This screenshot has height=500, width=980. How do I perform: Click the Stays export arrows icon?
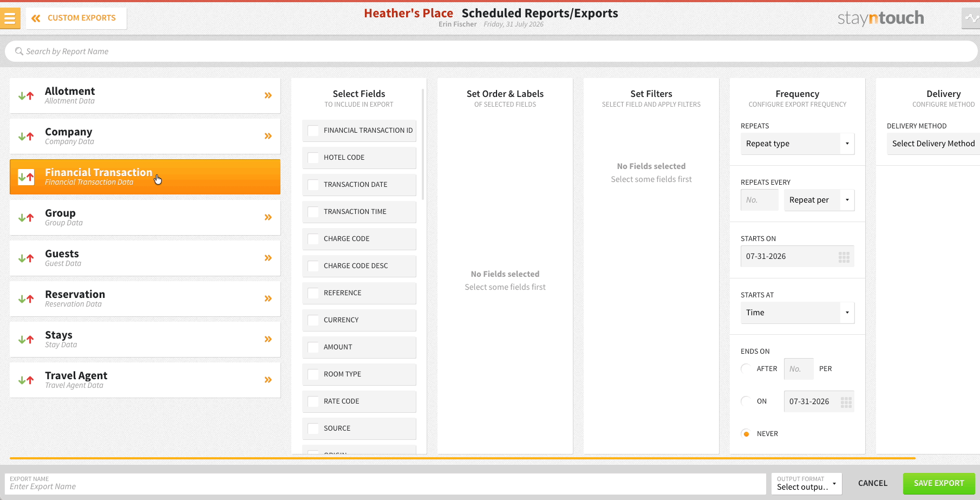point(26,340)
